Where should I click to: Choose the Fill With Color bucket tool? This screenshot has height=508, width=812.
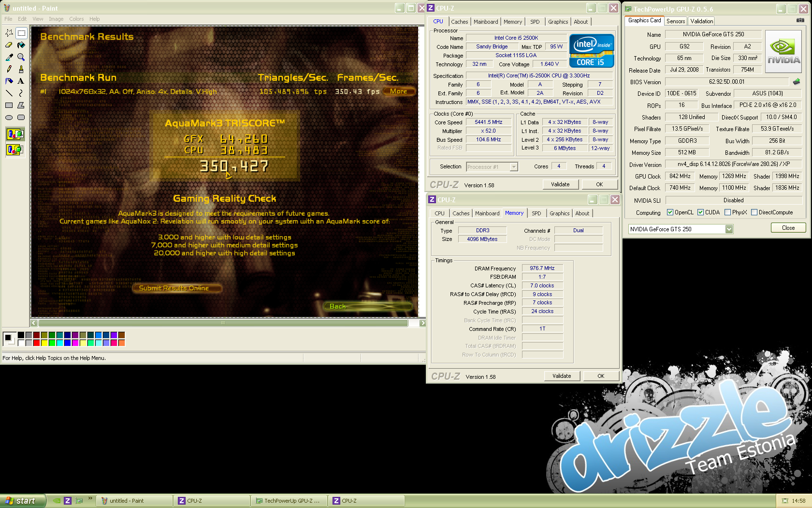click(21, 45)
